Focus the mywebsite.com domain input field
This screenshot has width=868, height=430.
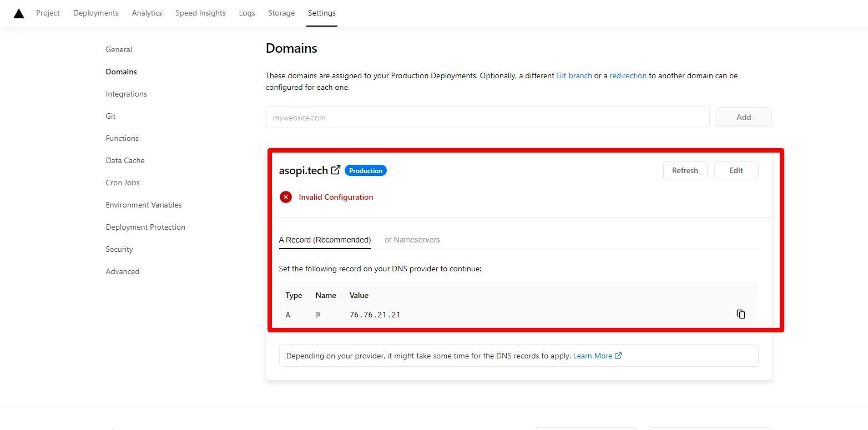[487, 118]
